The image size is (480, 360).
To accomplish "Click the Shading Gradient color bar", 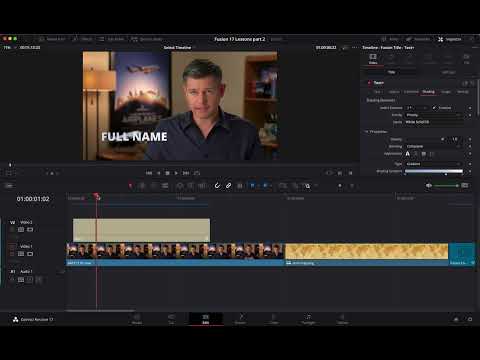I will coord(434,171).
